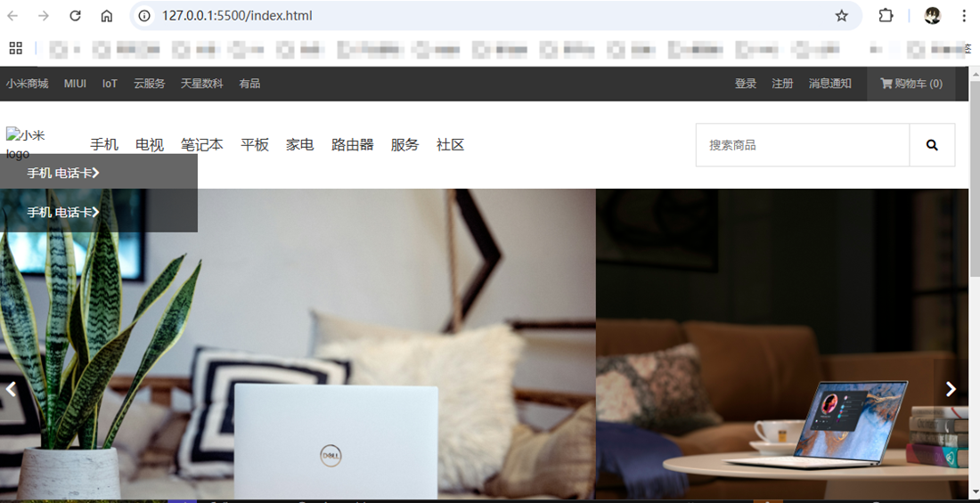Select the 路由器 navigation item

pos(353,145)
